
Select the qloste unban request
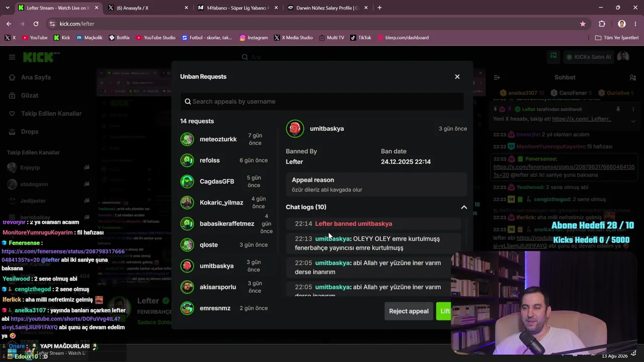click(226, 245)
